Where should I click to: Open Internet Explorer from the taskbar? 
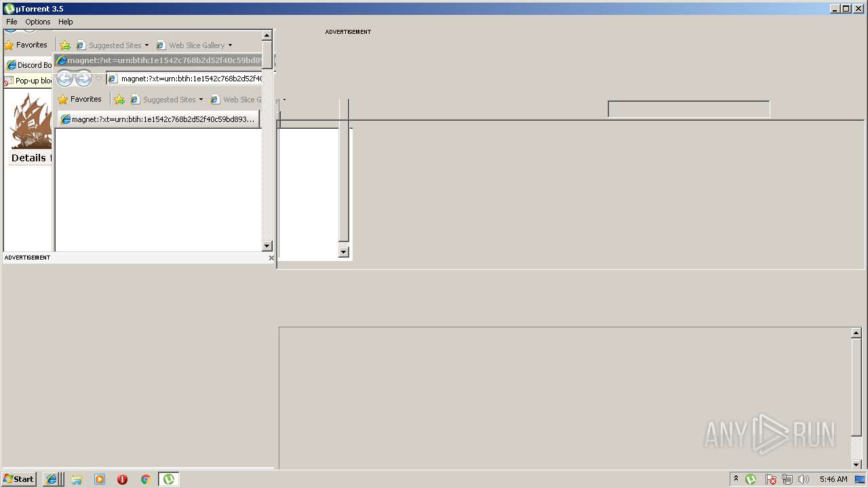(52, 479)
